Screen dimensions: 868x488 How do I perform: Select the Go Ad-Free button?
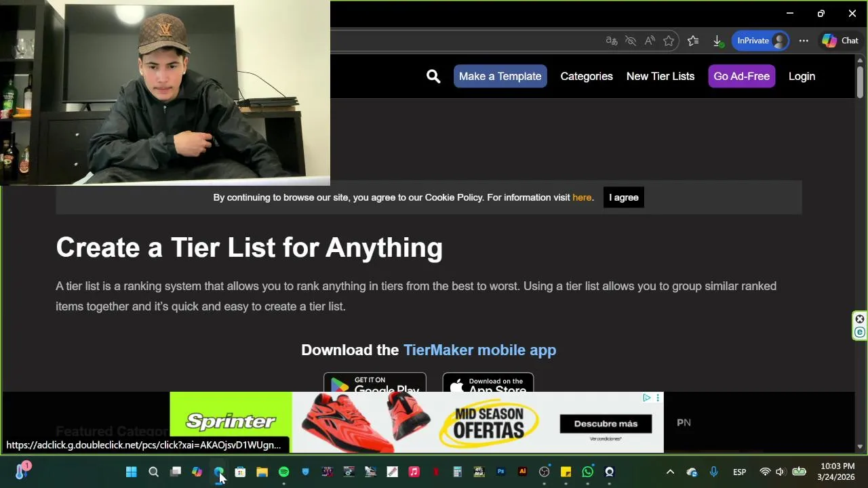pyautogui.click(x=742, y=77)
